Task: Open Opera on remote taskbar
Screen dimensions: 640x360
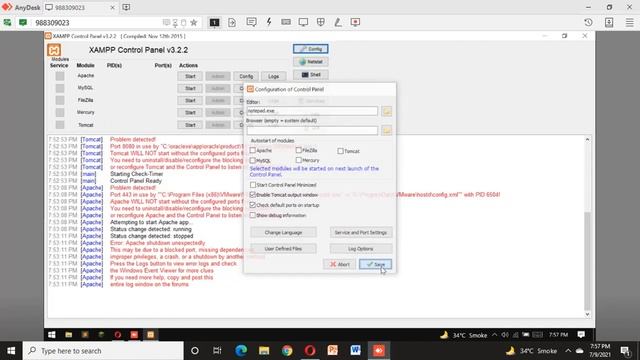Action: pyautogui.click(x=118, y=335)
